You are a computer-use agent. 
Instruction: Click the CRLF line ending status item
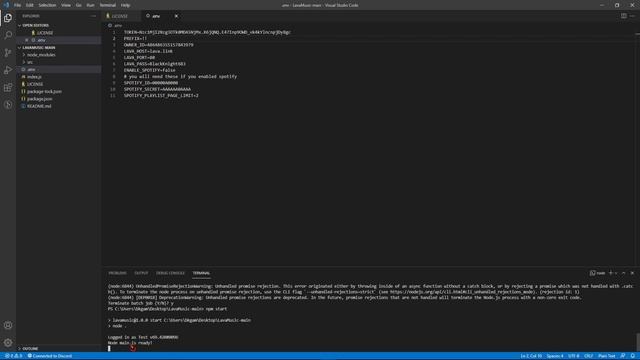pos(589,356)
